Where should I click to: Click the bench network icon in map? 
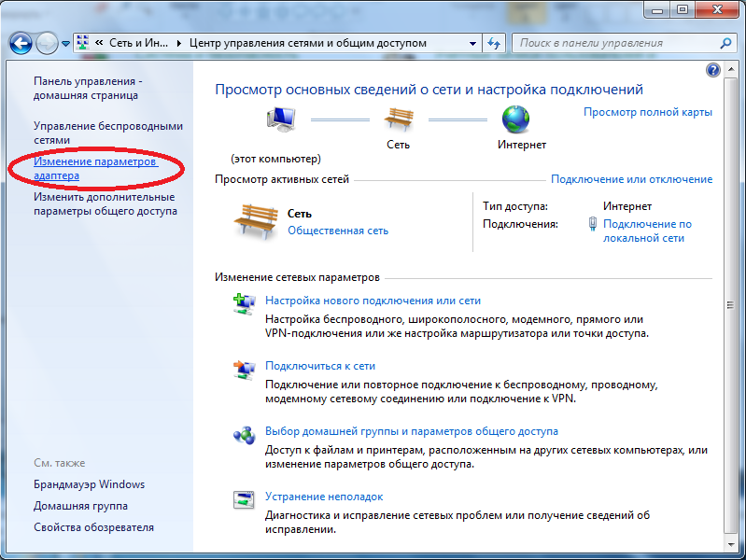(398, 119)
